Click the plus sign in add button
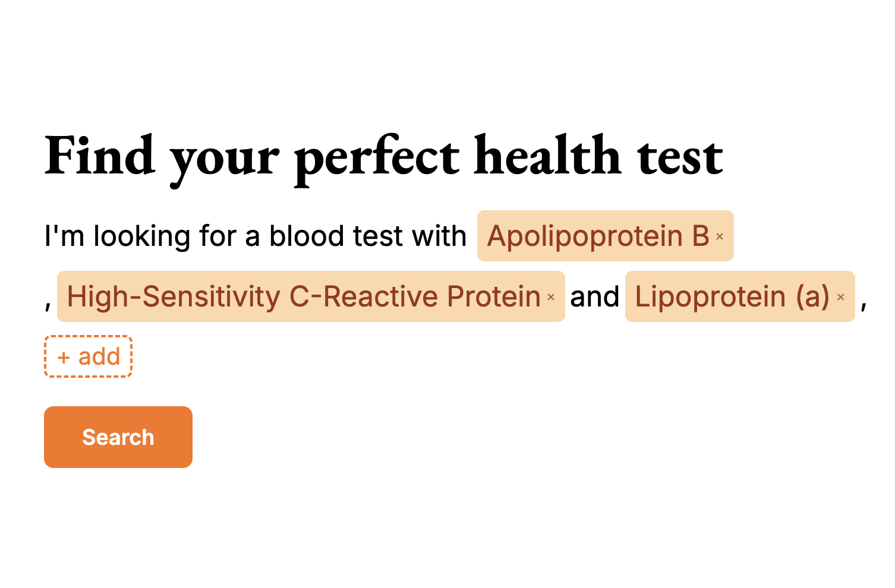895x588 pixels. coord(64,358)
